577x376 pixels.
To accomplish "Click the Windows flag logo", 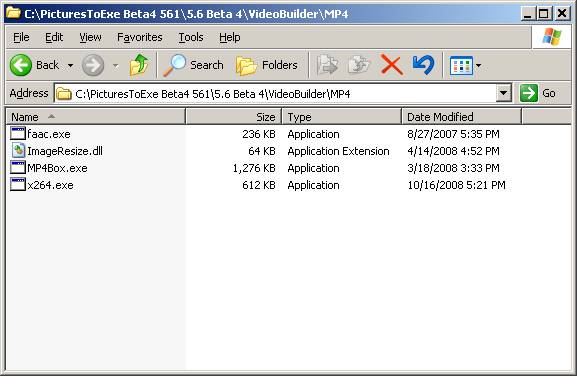I will tap(552, 37).
